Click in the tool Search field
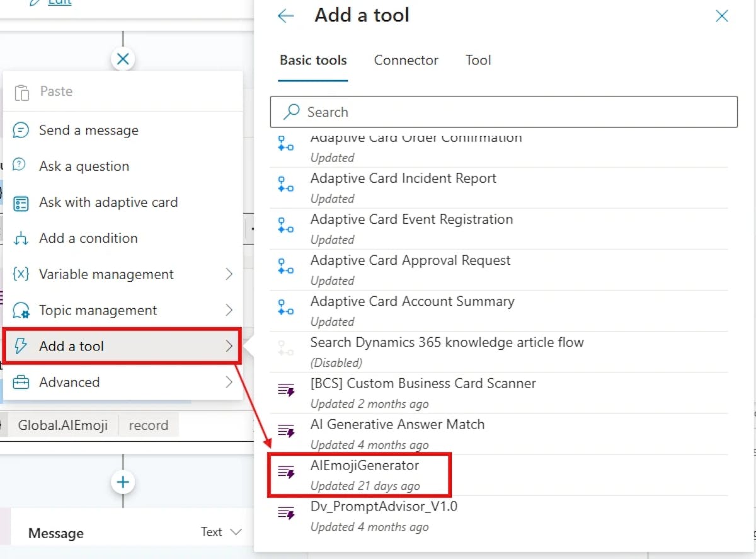This screenshot has height=559, width=756. [x=517, y=112]
